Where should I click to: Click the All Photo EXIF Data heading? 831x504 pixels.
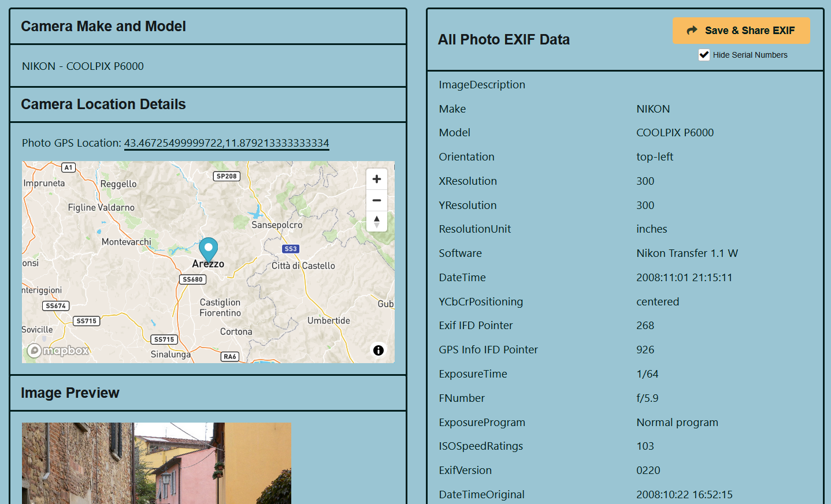(504, 40)
